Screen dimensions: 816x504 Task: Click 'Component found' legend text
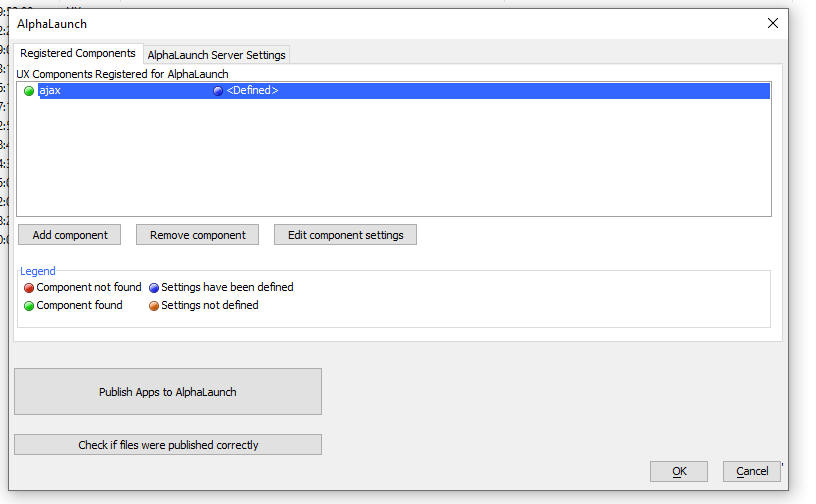pyautogui.click(x=79, y=305)
